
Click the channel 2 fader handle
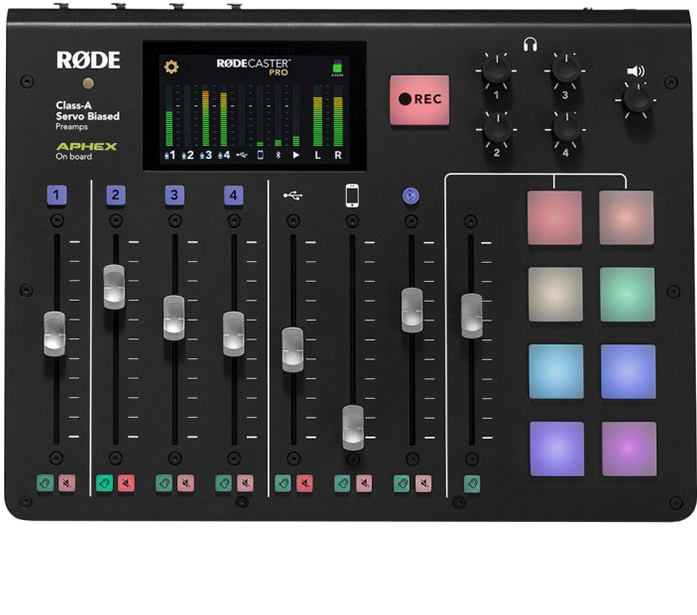coord(114,287)
